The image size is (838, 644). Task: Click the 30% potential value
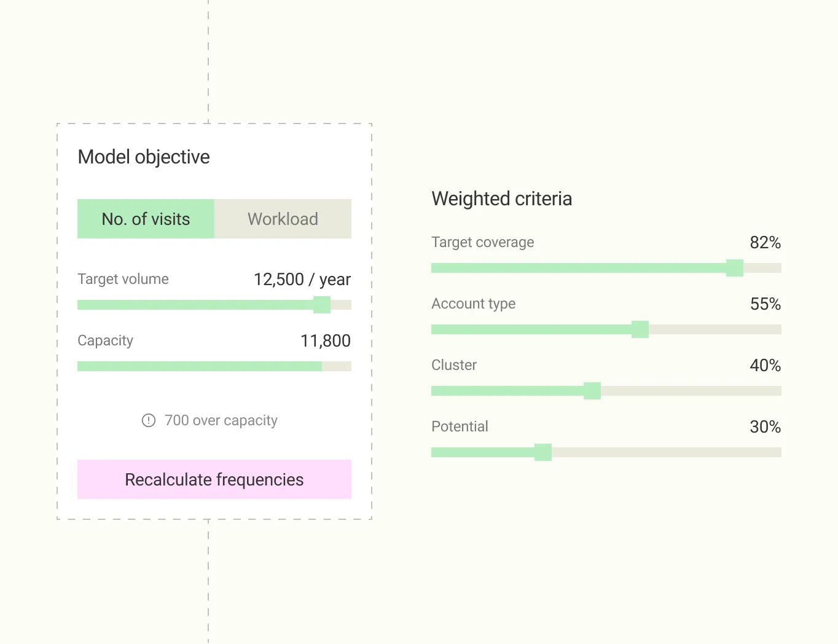coord(766,426)
